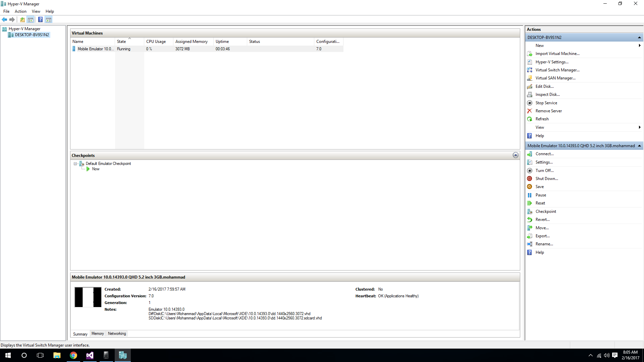Click the Export action

pos(542,236)
